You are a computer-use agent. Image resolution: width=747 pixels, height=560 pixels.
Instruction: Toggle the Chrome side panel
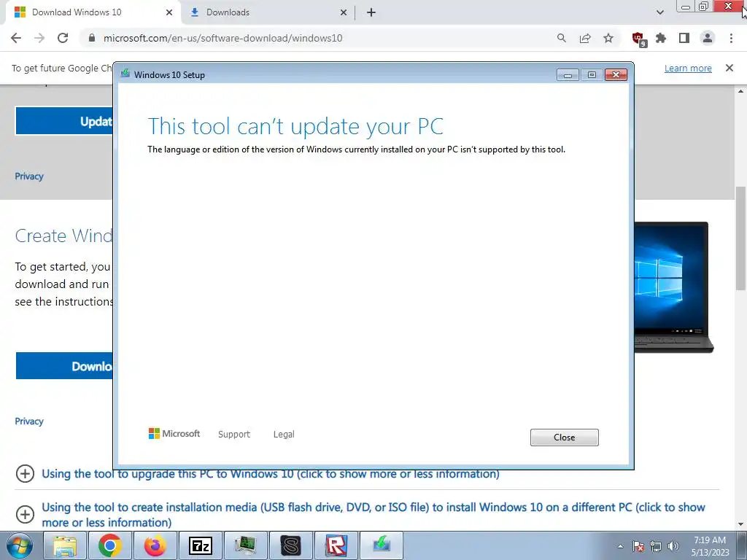click(x=684, y=38)
